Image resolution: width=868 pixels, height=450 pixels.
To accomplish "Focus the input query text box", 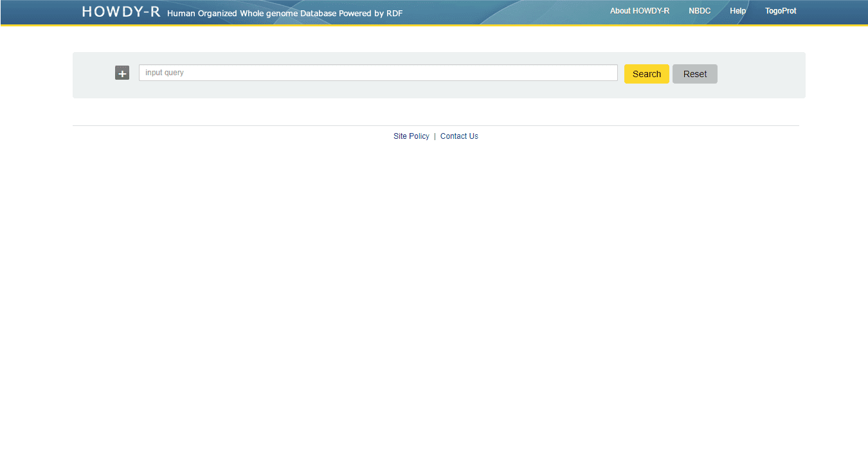I will click(378, 73).
